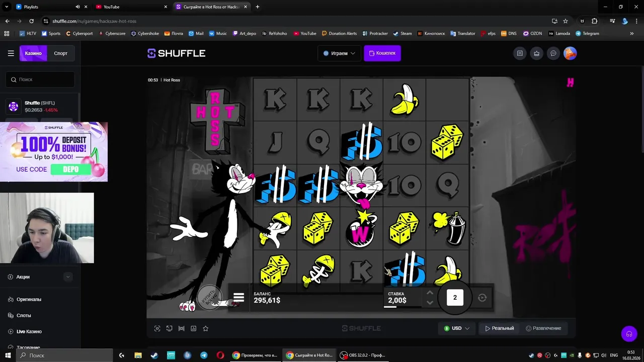Click the pink Hacksaw H logo in the game
Image resolution: width=644 pixels, height=362 pixels.
pos(570,82)
